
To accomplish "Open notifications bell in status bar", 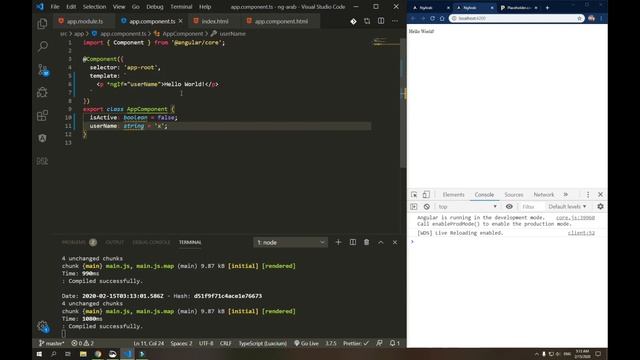I will tap(394, 343).
